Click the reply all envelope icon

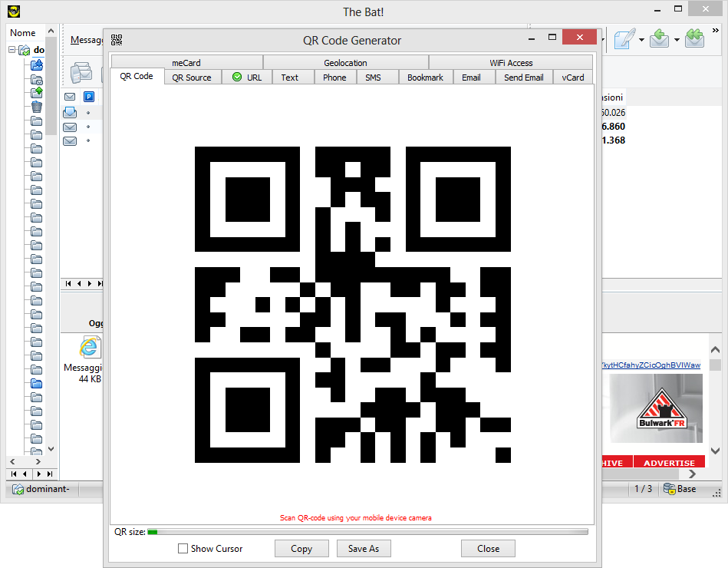point(694,39)
